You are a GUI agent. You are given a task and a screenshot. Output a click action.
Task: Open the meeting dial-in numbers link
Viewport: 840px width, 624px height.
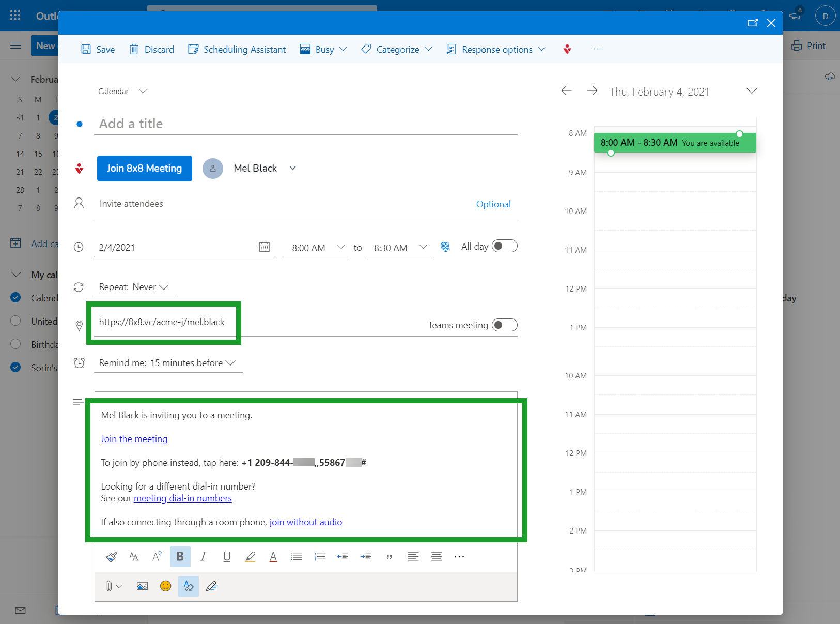183,498
